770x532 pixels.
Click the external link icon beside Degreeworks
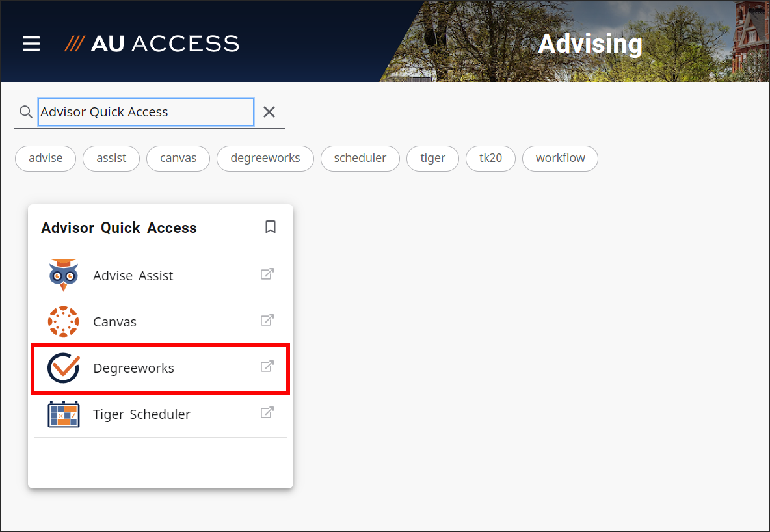click(x=267, y=366)
